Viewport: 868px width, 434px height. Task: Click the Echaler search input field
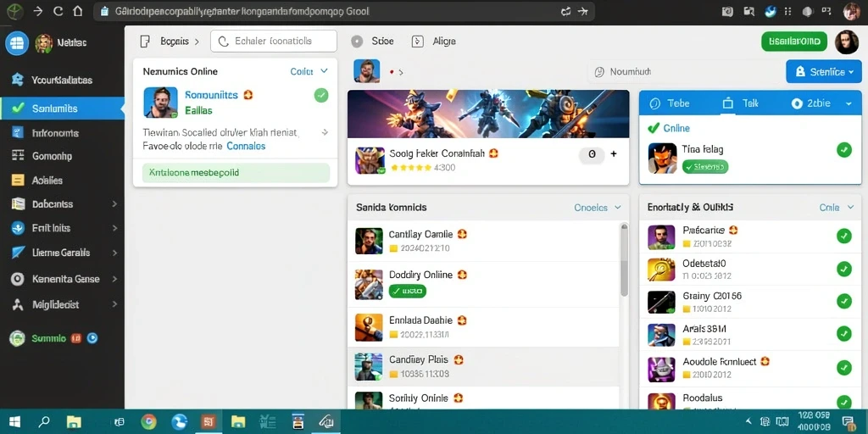[274, 41]
